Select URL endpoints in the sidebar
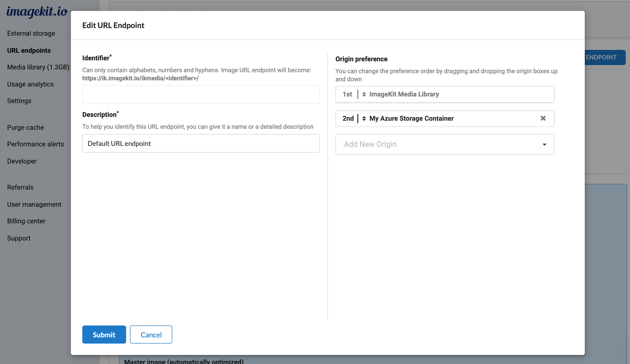630x364 pixels. click(x=29, y=50)
